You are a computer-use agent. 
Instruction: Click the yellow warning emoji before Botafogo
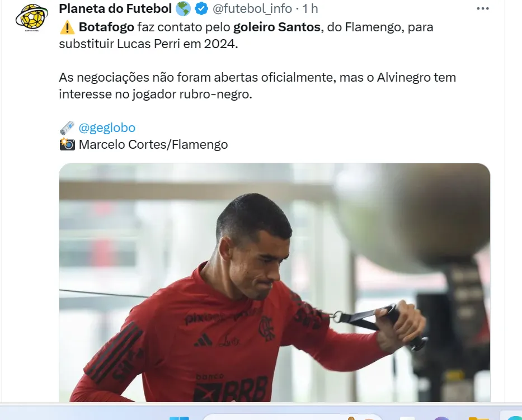tap(67, 27)
